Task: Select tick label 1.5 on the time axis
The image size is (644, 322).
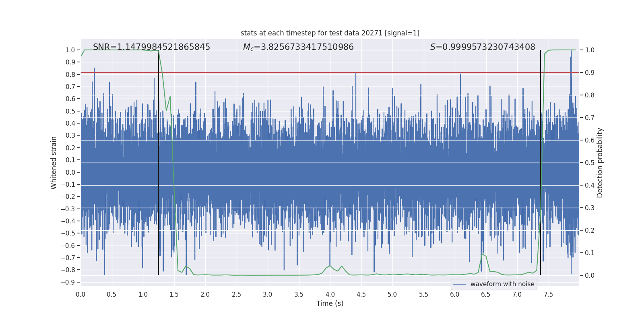Action: 174,294
